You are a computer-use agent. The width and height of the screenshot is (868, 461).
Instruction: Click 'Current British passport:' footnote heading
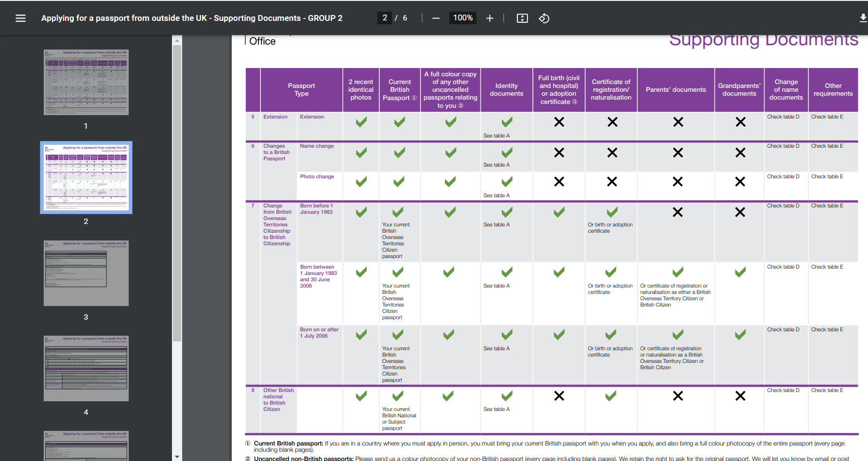coord(289,444)
